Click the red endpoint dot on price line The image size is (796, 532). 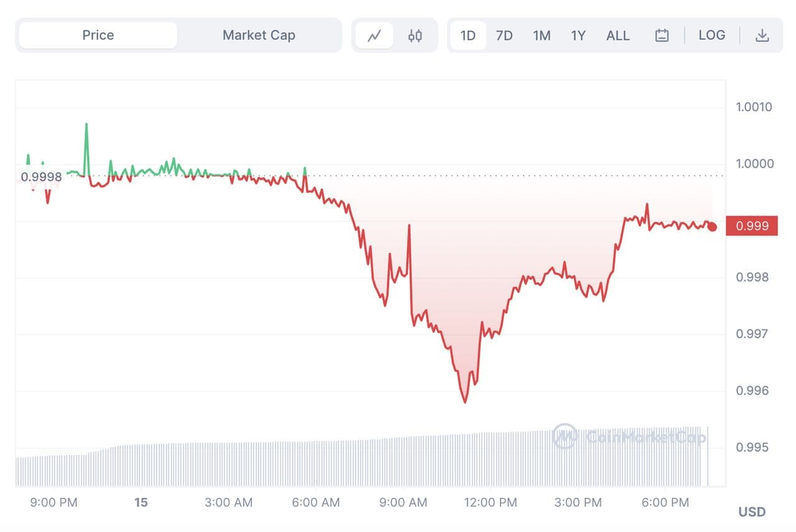click(712, 227)
